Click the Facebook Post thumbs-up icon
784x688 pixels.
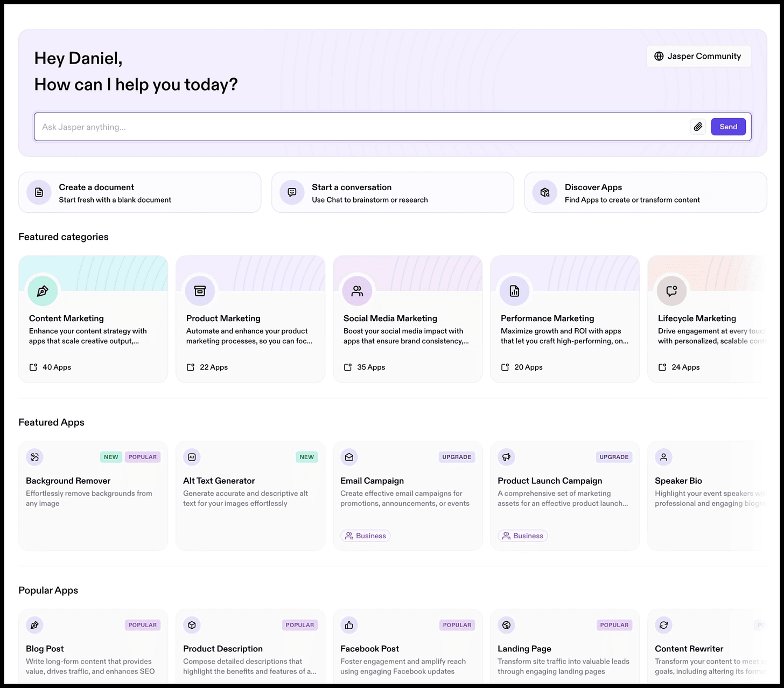[349, 625]
